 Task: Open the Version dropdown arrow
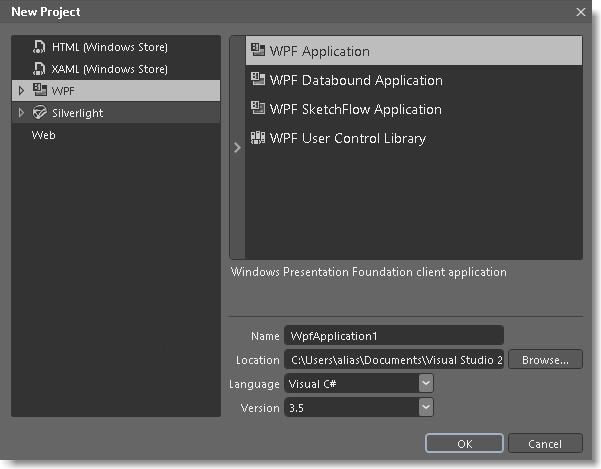pyautogui.click(x=426, y=407)
